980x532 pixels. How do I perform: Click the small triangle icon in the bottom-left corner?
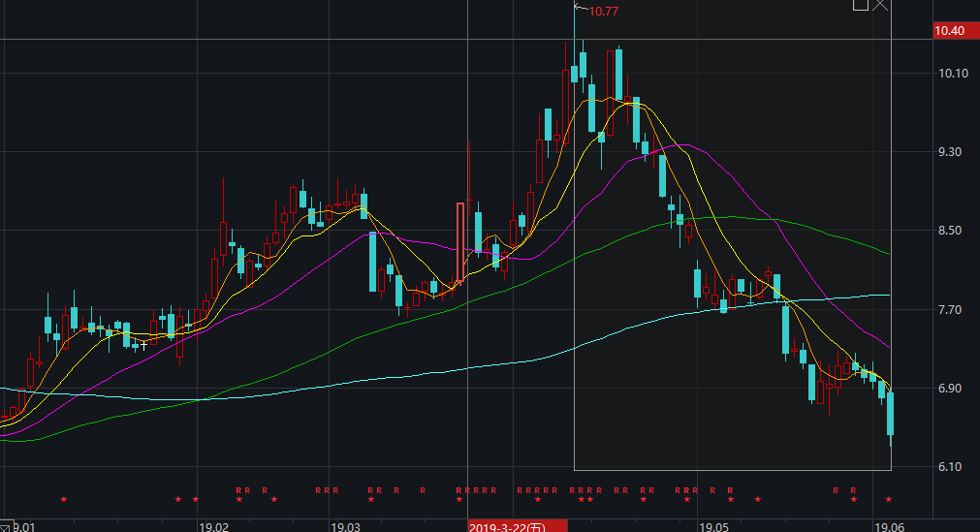tap(5, 526)
